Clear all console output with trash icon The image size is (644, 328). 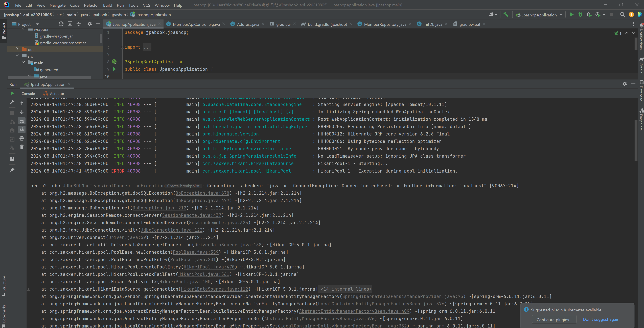coord(22,147)
